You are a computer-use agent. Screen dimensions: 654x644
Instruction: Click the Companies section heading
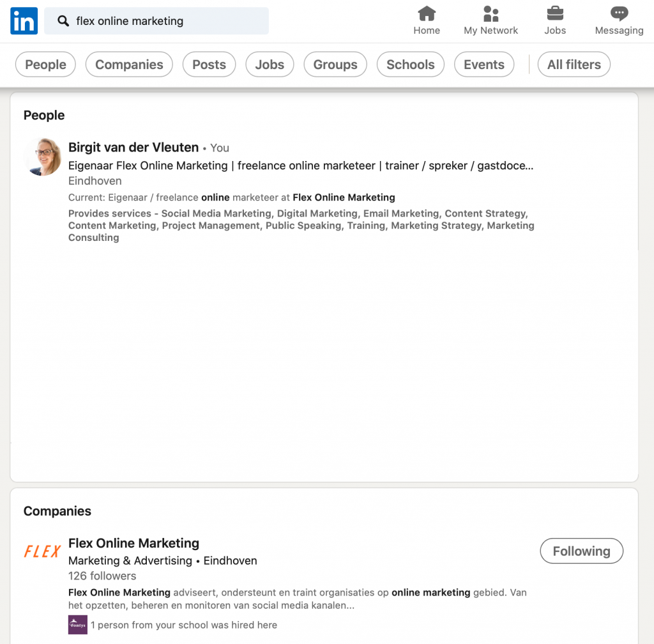pyautogui.click(x=57, y=511)
